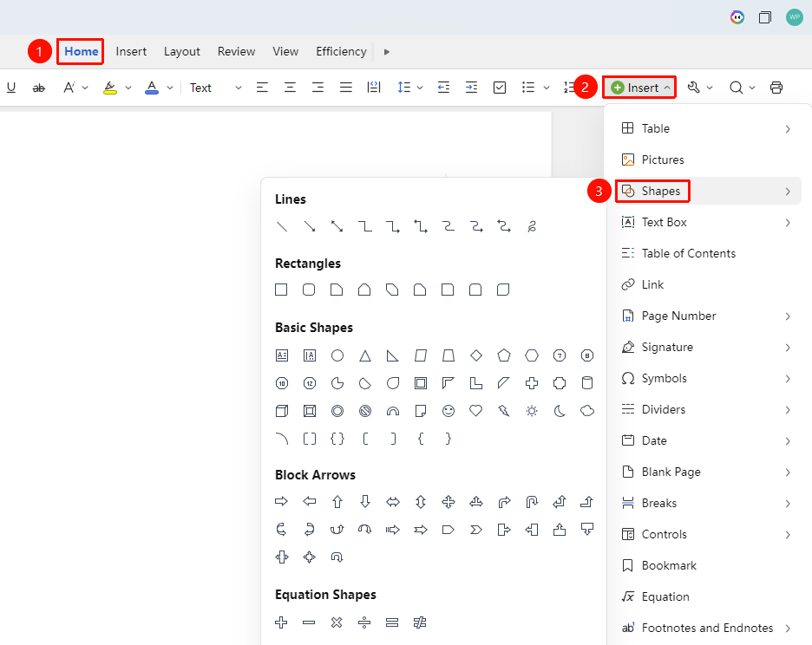The image size is (812, 645).
Task: Select the oval shape in Basic Shapes
Action: [x=337, y=355]
